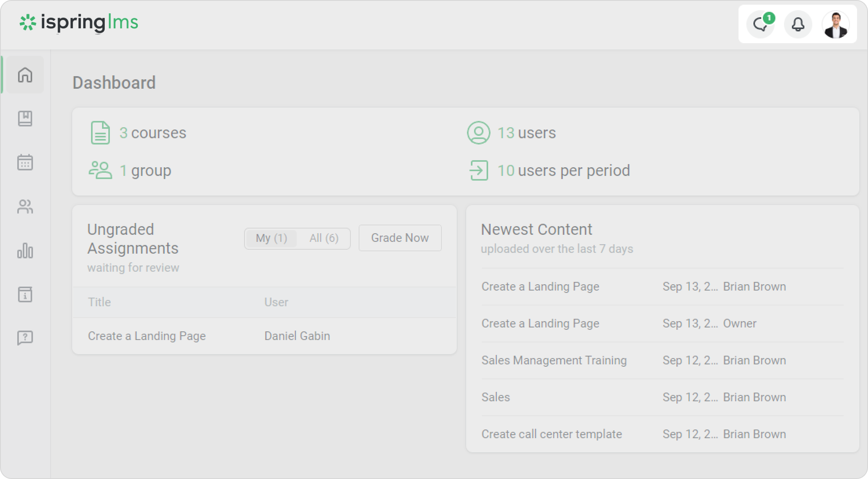Open the Calendar icon in sidebar

pyautogui.click(x=25, y=162)
